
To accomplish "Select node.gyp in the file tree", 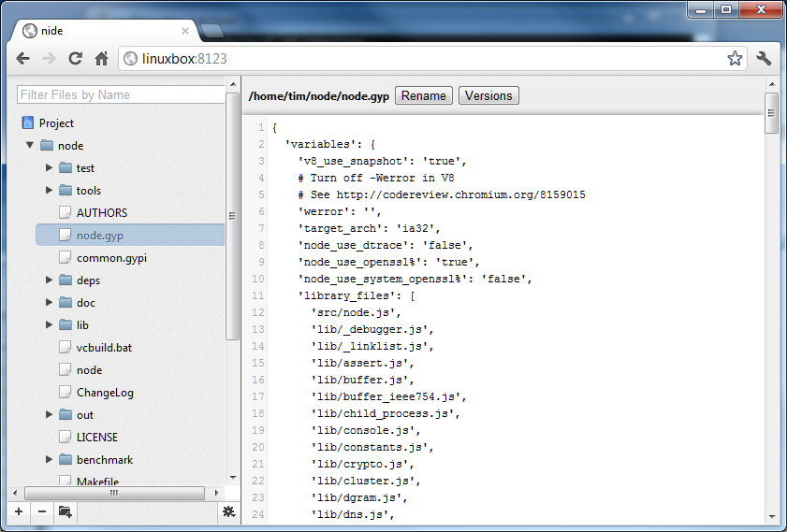I will pos(130,236).
